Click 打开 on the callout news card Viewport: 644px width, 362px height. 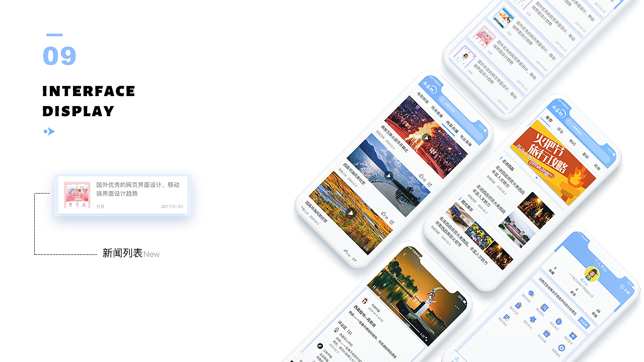coord(101,207)
